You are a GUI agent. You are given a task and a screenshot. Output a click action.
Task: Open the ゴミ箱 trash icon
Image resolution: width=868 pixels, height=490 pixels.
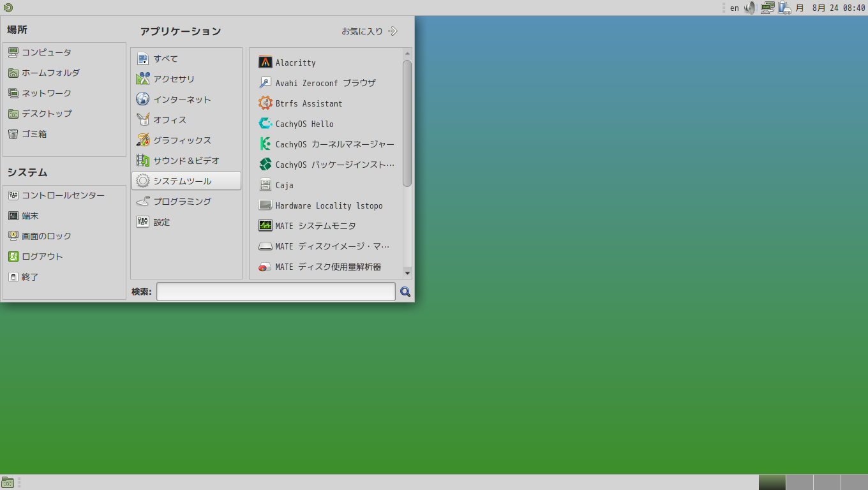click(x=13, y=134)
